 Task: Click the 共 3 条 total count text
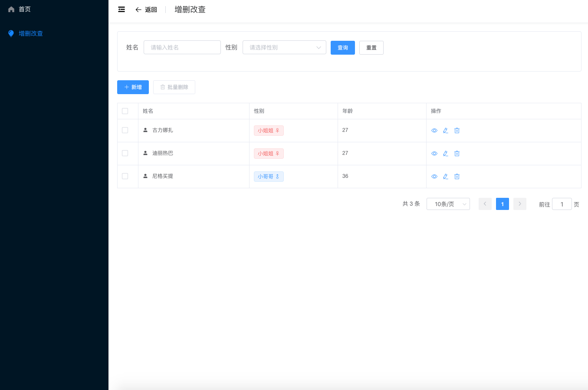(x=411, y=204)
